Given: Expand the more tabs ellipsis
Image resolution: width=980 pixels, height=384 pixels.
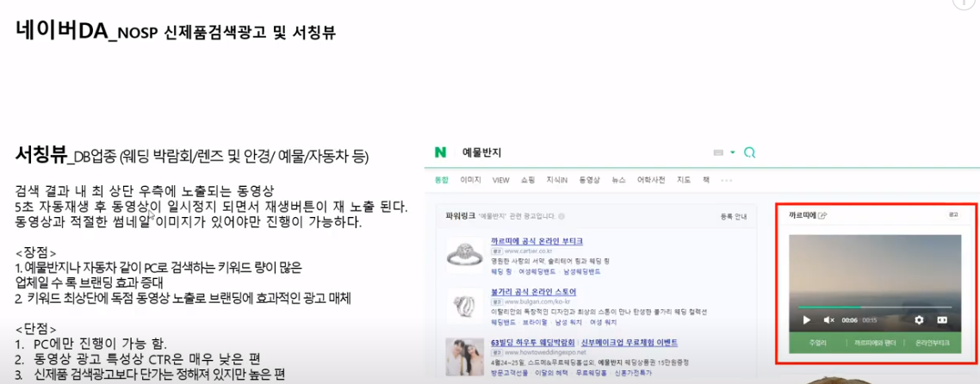Looking at the screenshot, I should click(x=726, y=180).
